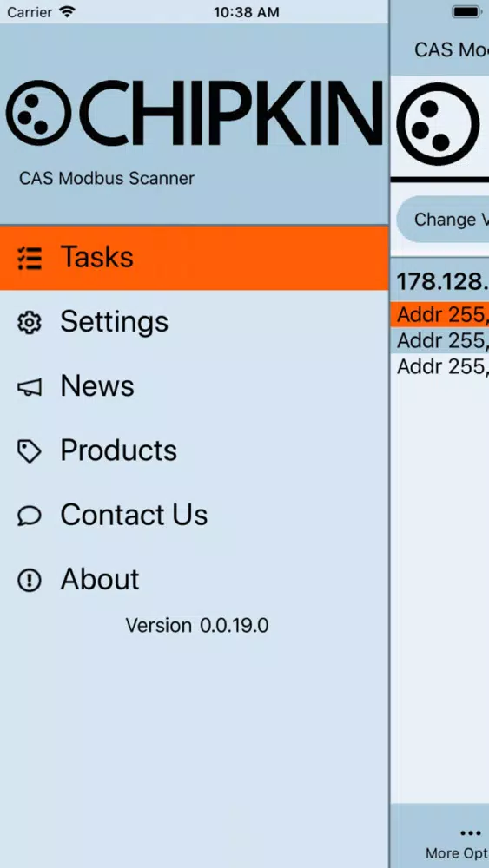
Task: Click the CHIPKIN wordmark in drawer header
Action: click(x=232, y=113)
